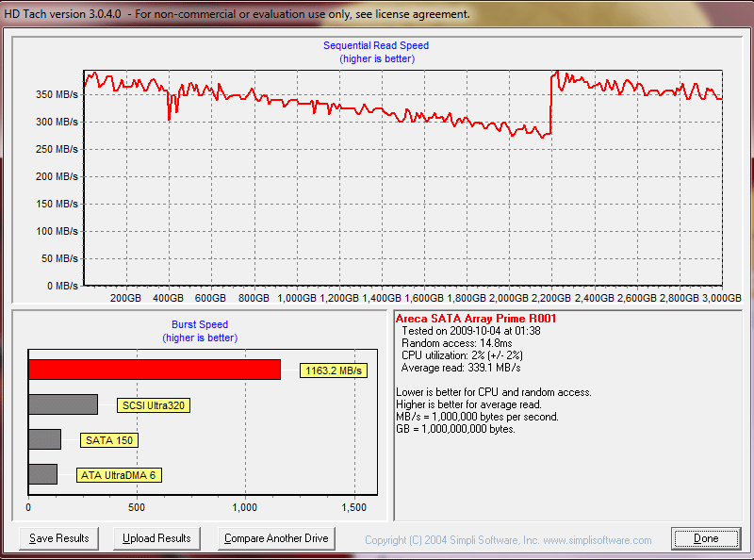This screenshot has width=754, height=560.
Task: Click the '50 MB/s' y-axis label
Action: click(x=59, y=258)
